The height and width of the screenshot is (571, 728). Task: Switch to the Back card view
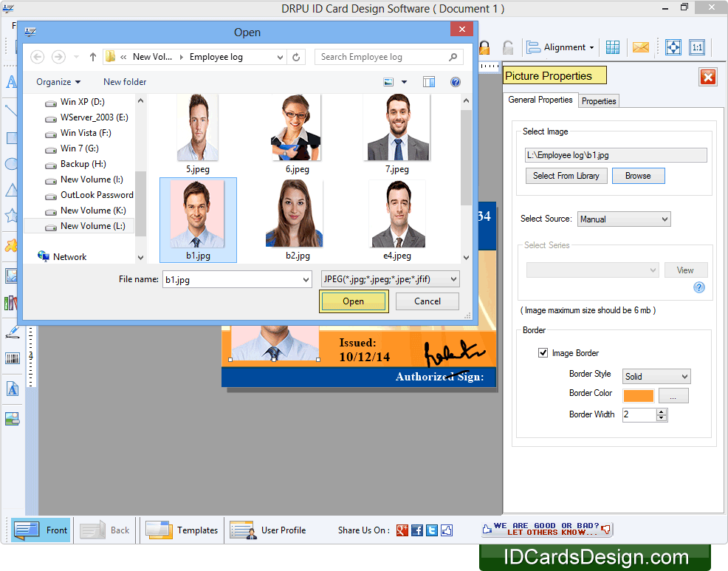pyautogui.click(x=105, y=530)
